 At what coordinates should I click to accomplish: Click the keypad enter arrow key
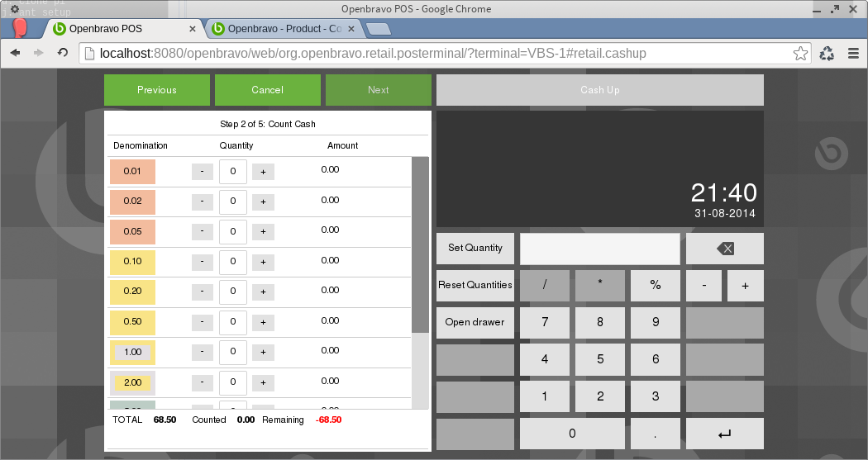[725, 434]
